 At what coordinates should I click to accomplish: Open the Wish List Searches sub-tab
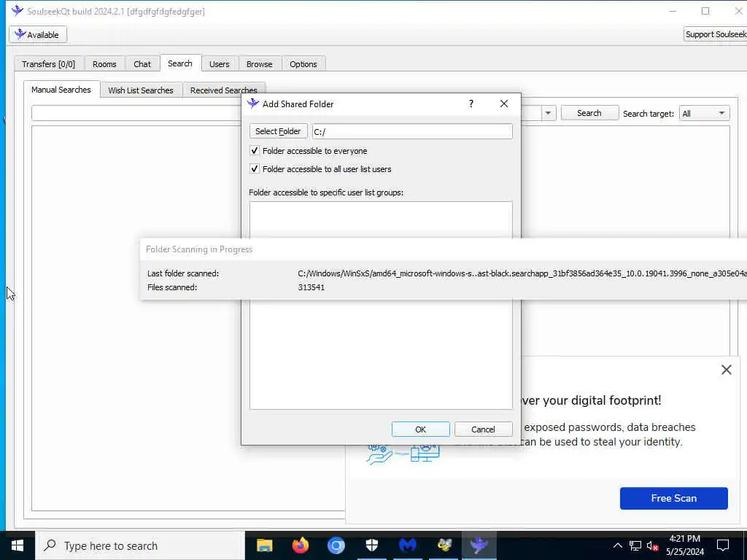pos(141,90)
